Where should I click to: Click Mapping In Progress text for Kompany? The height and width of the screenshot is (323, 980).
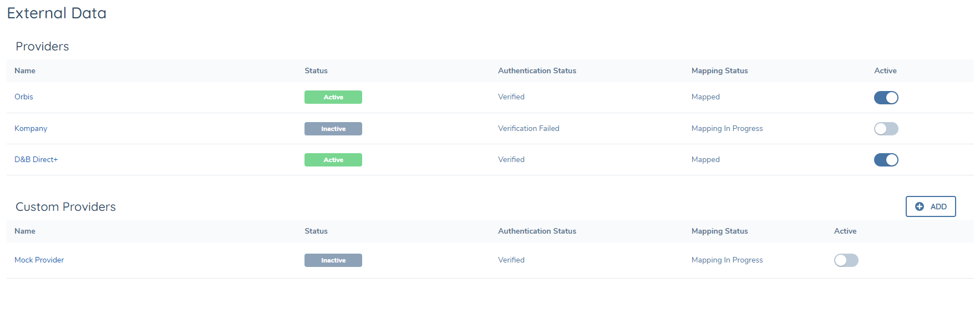pos(727,128)
